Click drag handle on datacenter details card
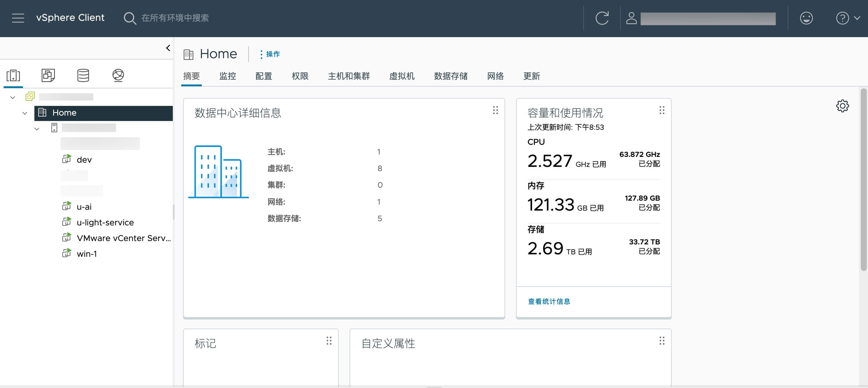 click(495, 110)
